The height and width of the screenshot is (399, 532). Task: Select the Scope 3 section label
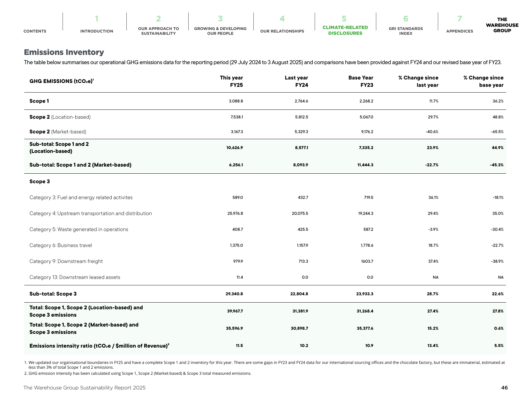coord(40,182)
